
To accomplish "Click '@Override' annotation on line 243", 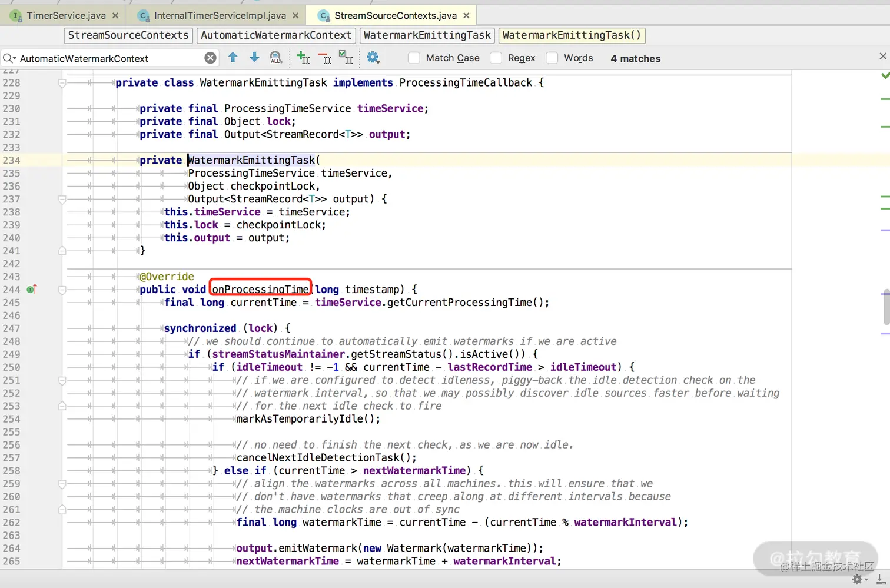I will pos(167,277).
